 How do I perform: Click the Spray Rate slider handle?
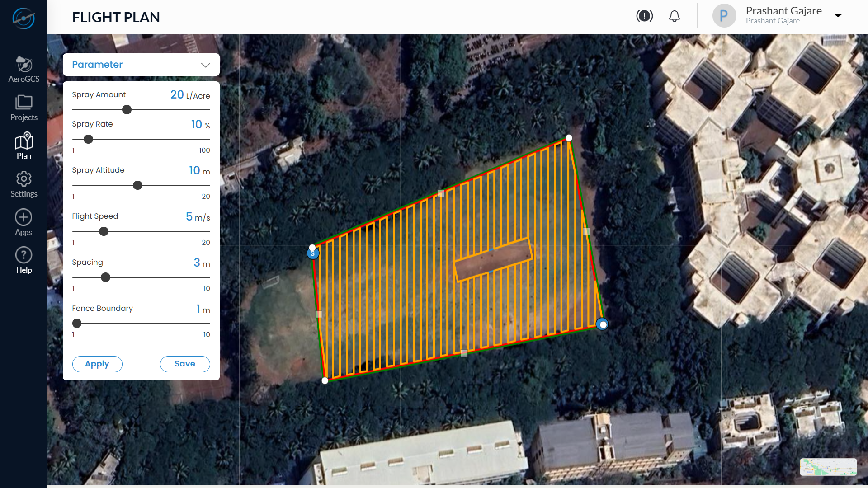(89, 139)
